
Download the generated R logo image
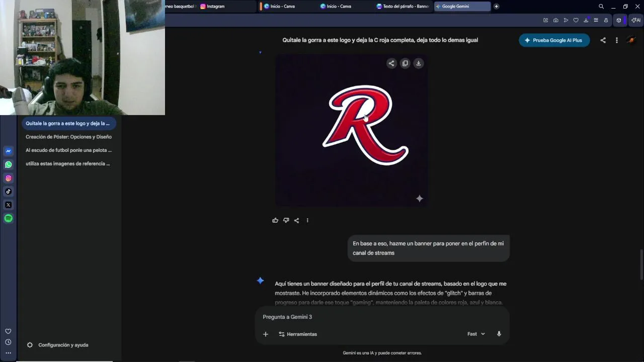click(x=418, y=63)
